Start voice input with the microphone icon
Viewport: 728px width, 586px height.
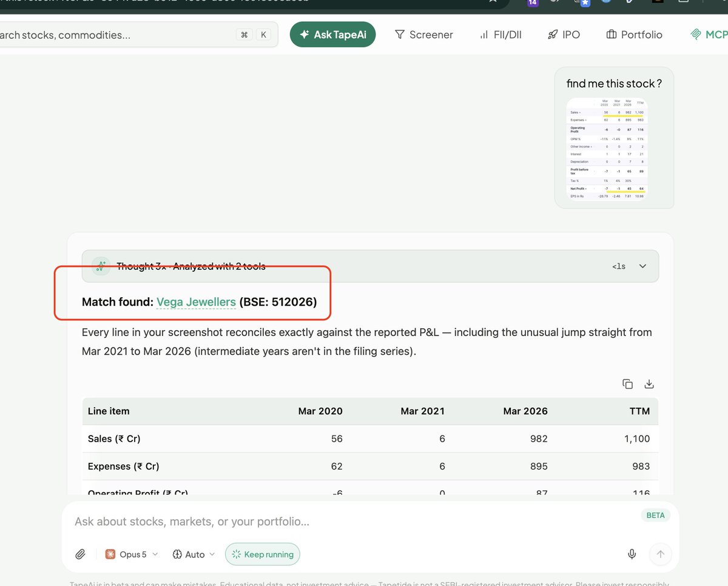tap(632, 554)
